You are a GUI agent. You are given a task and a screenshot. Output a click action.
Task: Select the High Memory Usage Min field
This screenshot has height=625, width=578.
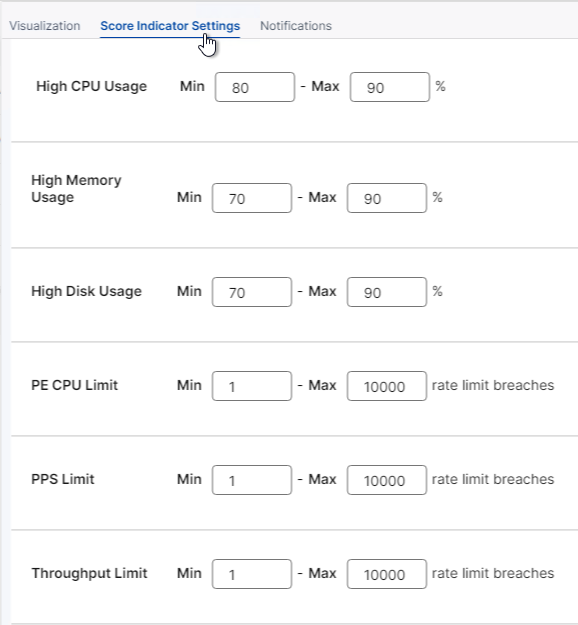tap(252, 198)
